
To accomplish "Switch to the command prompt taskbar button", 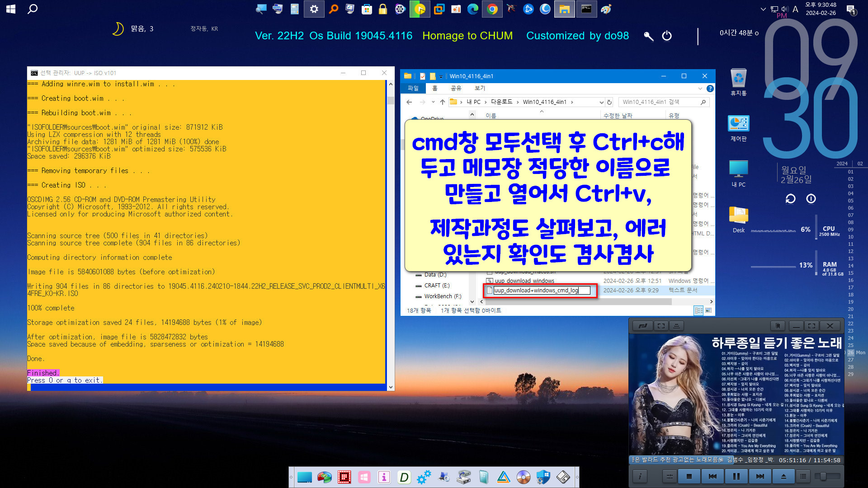I will (586, 9).
